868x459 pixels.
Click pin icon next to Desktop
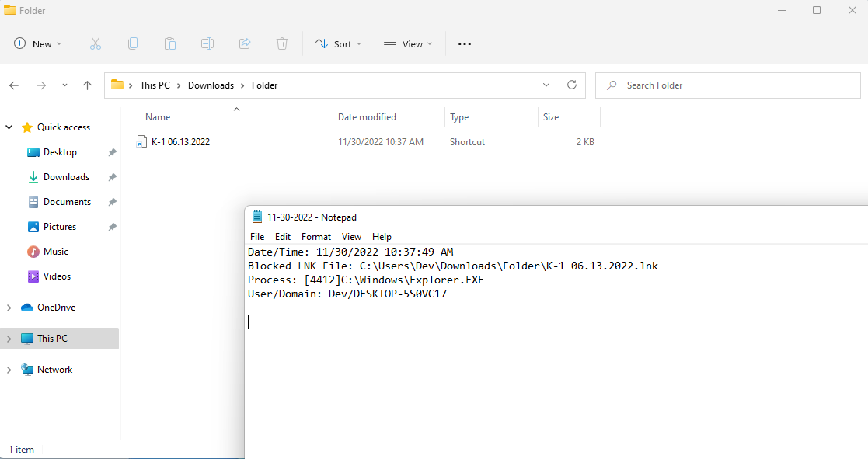(x=113, y=152)
